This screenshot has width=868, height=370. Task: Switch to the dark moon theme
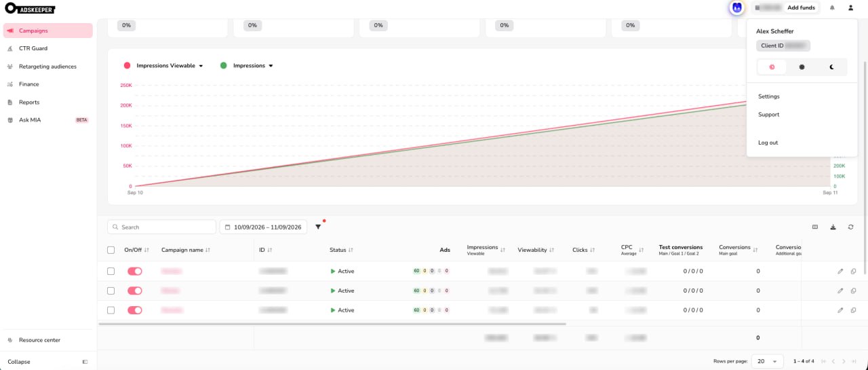(x=831, y=67)
